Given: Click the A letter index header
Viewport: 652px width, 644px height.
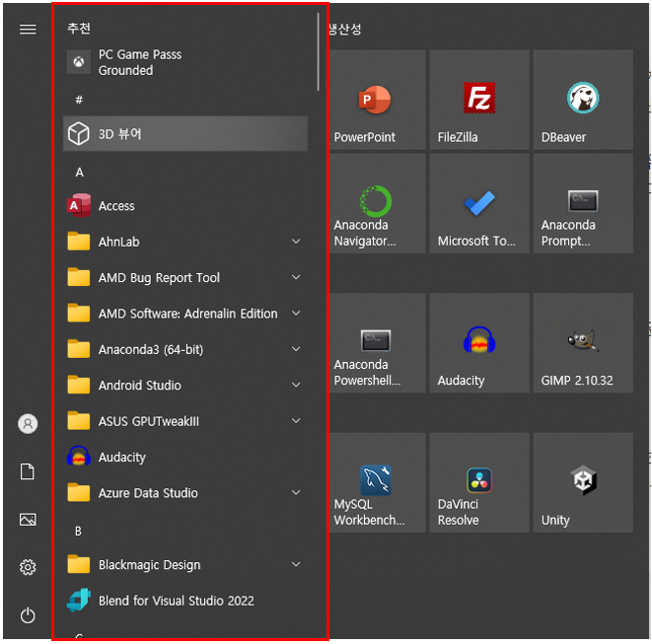Looking at the screenshot, I should (80, 173).
